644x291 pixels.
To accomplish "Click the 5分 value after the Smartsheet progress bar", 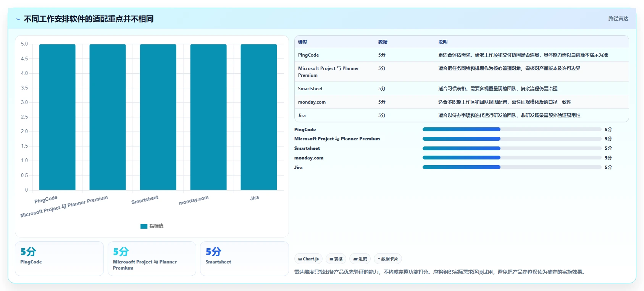I will (x=608, y=148).
